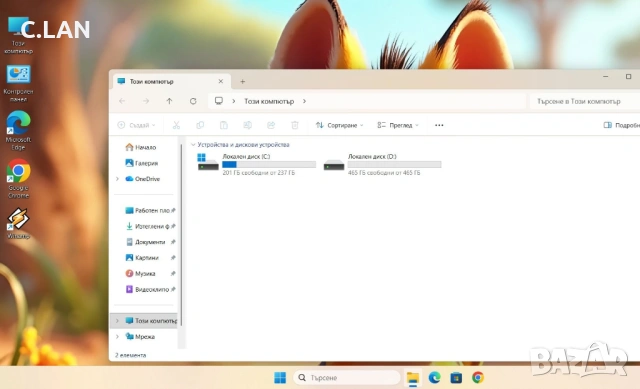Click the Delete trash icon
Viewport: 640px width, 389px height.
[295, 125]
